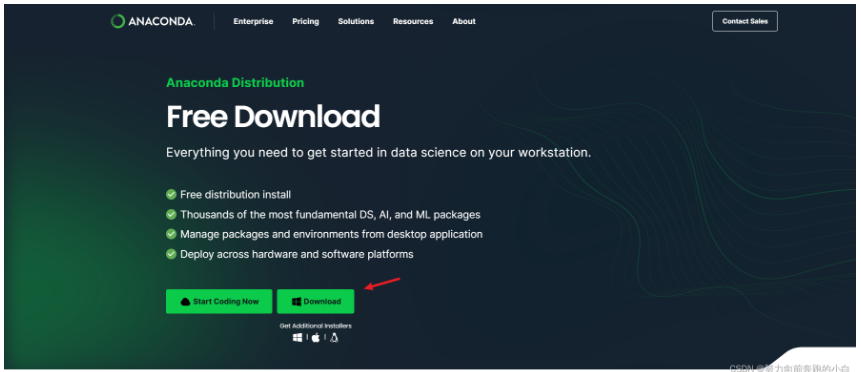
Task: Open the About menu
Action: pyautogui.click(x=464, y=21)
